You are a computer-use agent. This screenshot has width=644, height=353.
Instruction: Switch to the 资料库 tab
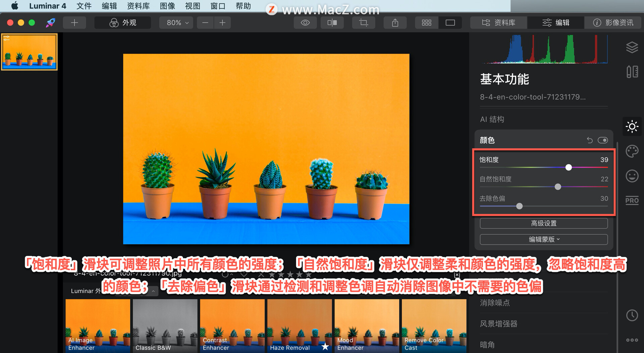click(498, 22)
